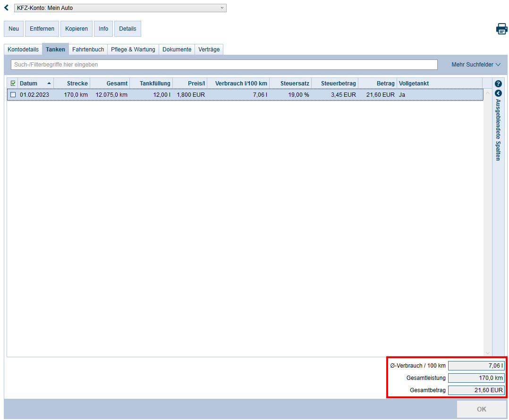Check the 01.02.2023 row checkbox
This screenshot has width=509, height=420.
tap(13, 95)
